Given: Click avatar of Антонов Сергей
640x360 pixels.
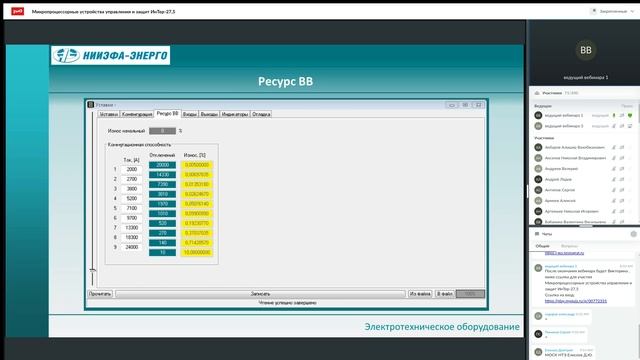Looking at the screenshot, I should tap(538, 190).
